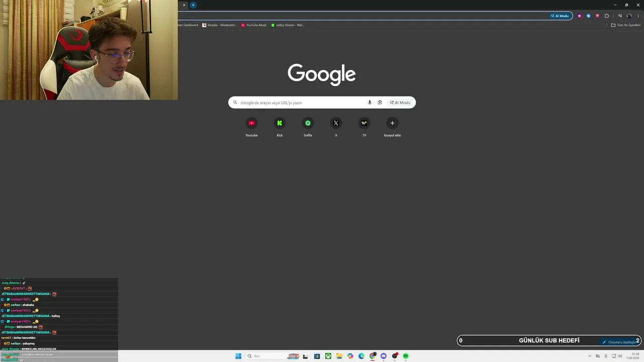
Task: Open volume settings from the speaker tray icon
Action: [x=620, y=356]
